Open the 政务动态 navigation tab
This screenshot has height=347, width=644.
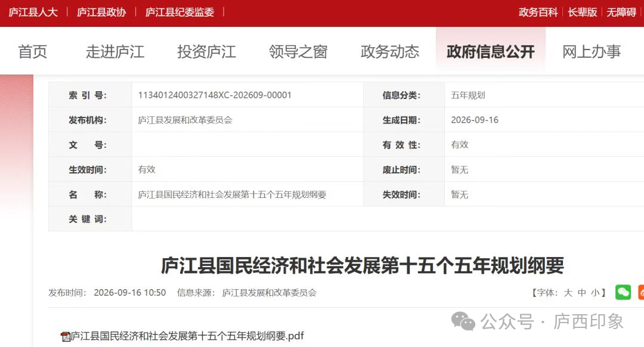[390, 52]
